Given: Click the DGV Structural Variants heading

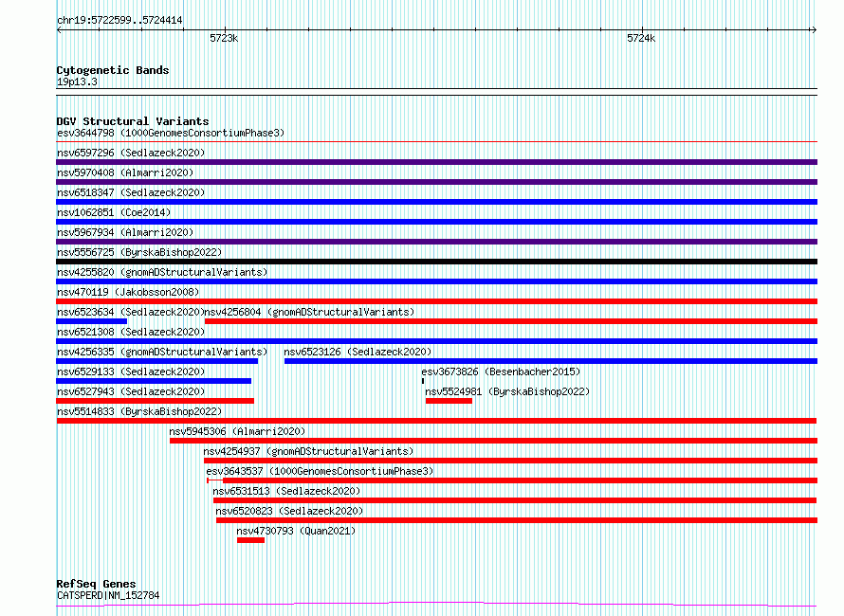Looking at the screenshot, I should pos(133,121).
